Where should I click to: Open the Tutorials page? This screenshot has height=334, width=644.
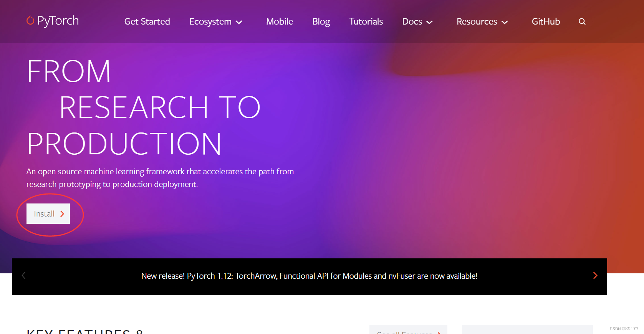coord(366,21)
